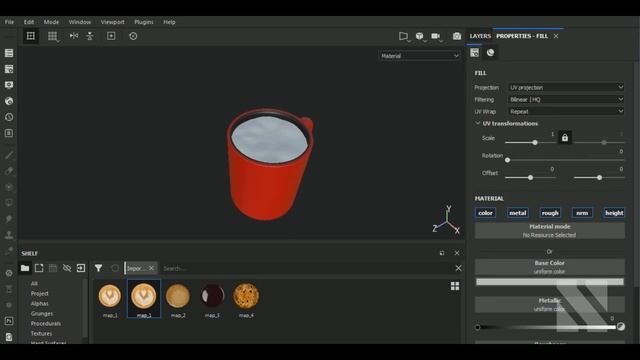Open the Window menu
The height and width of the screenshot is (360, 640).
pos(80,22)
